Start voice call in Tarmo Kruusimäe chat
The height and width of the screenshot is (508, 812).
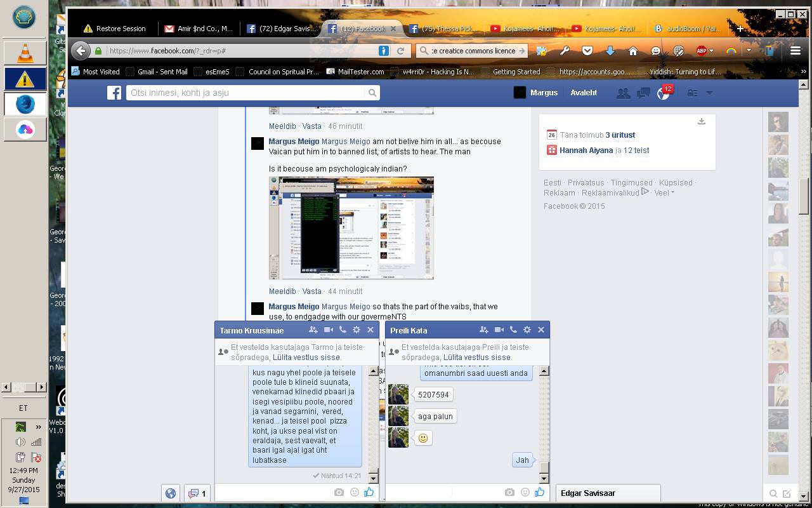343,330
